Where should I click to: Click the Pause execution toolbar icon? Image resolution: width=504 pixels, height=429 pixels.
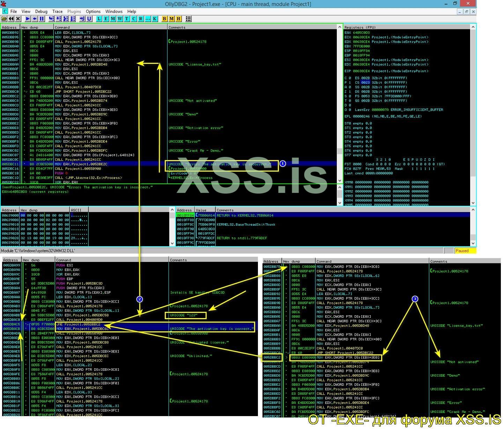click(42, 19)
